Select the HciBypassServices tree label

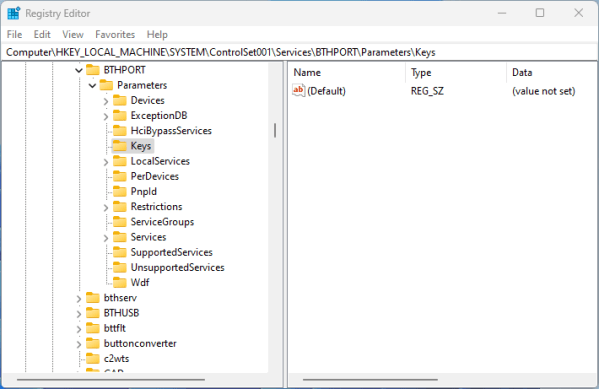click(x=171, y=131)
